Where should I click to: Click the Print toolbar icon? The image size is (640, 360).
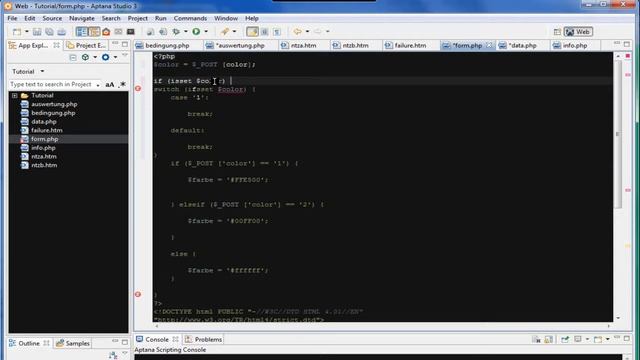coord(62,31)
